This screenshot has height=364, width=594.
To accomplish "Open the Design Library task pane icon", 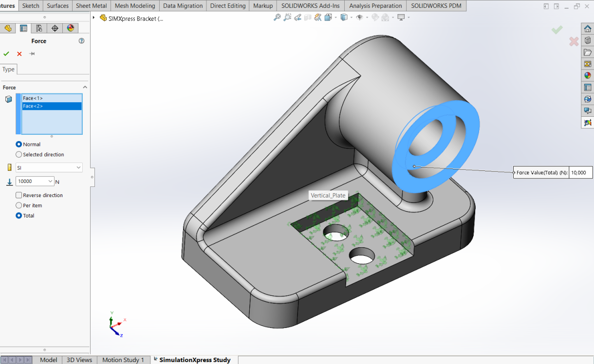I will click(x=588, y=40).
